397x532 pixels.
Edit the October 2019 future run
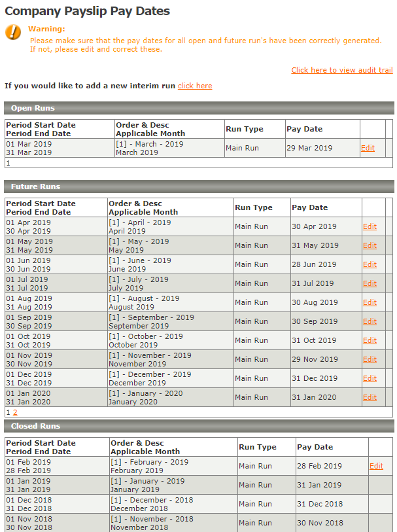pos(370,341)
